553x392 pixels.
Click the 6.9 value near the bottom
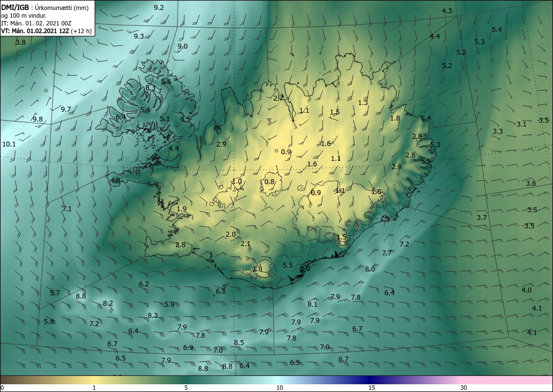188,348
